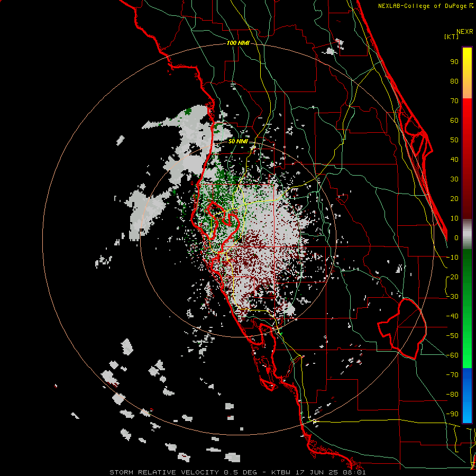
Task: Click the positive 10 value on velocity scale
Action: pyautogui.click(x=454, y=218)
